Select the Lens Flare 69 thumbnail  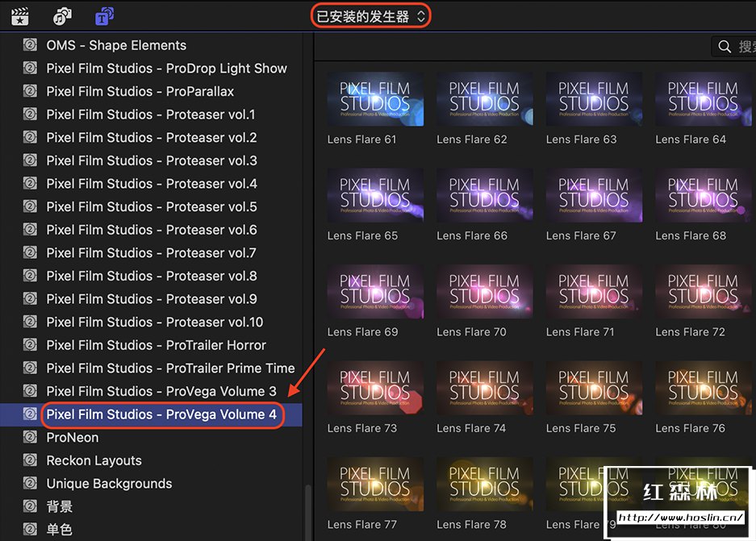click(x=375, y=291)
